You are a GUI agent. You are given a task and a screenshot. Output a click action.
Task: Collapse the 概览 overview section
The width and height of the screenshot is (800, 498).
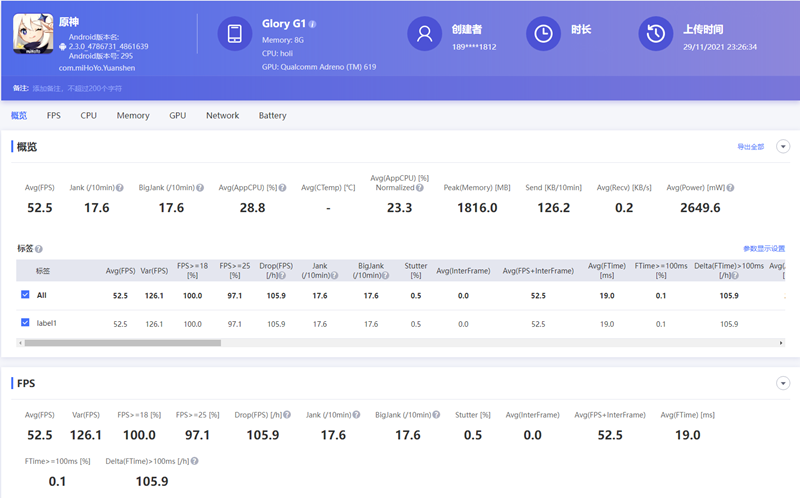(783, 146)
